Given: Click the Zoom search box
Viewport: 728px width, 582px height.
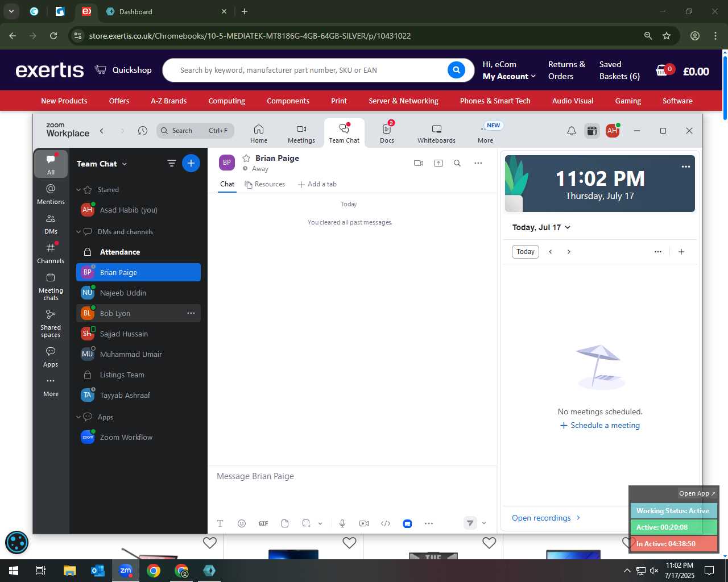Looking at the screenshot, I should coord(195,131).
